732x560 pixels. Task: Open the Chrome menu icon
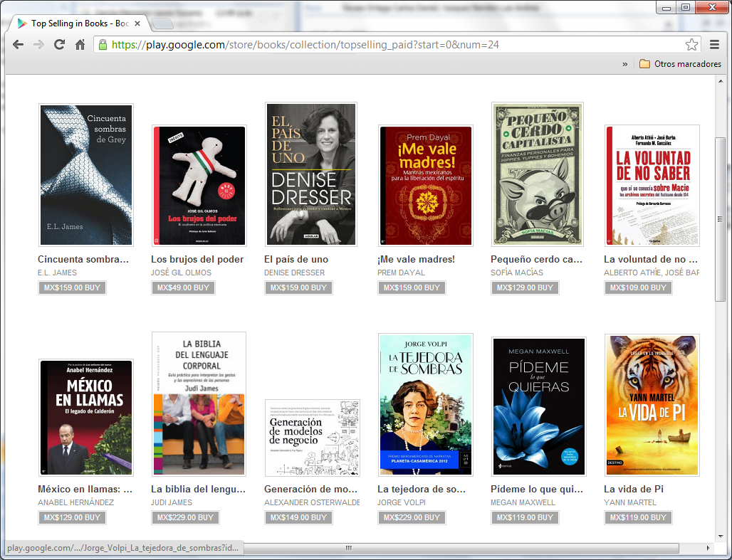point(714,45)
